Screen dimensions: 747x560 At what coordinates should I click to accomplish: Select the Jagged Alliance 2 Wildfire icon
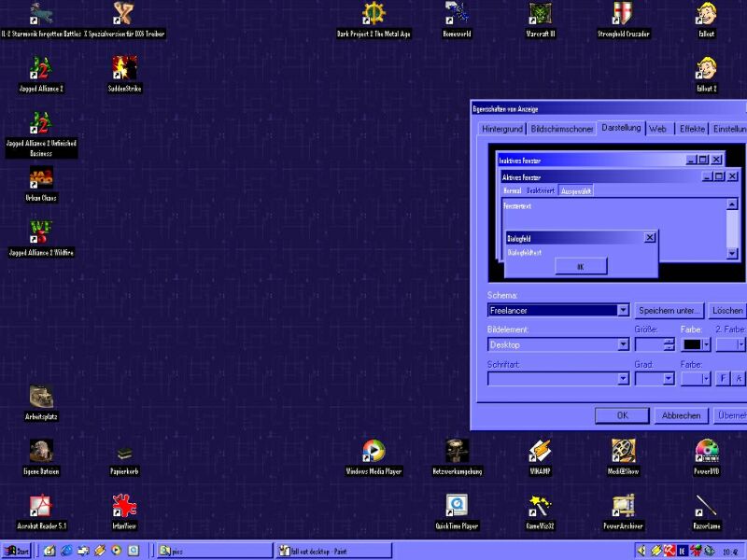tap(41, 231)
